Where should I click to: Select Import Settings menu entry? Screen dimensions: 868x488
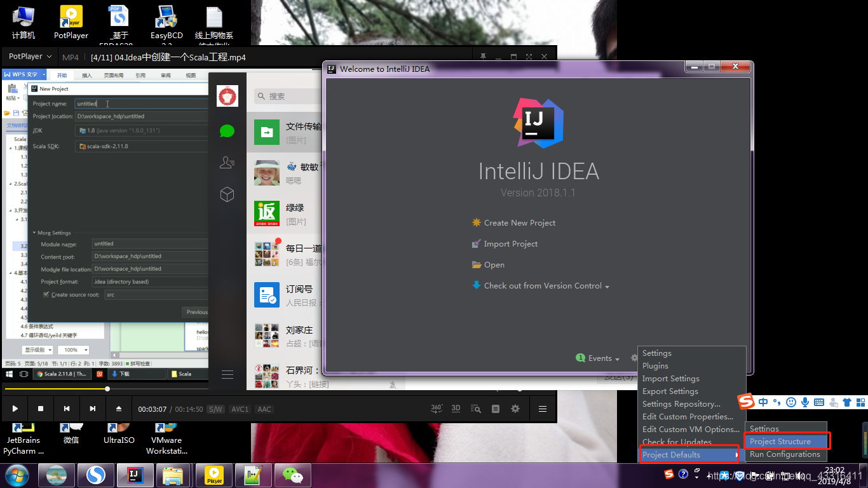pos(670,379)
